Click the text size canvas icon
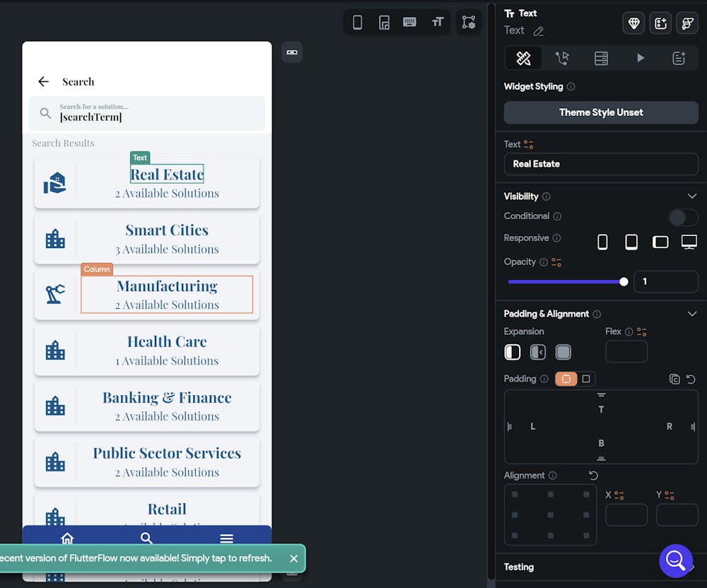This screenshot has width=707, height=588. point(438,22)
